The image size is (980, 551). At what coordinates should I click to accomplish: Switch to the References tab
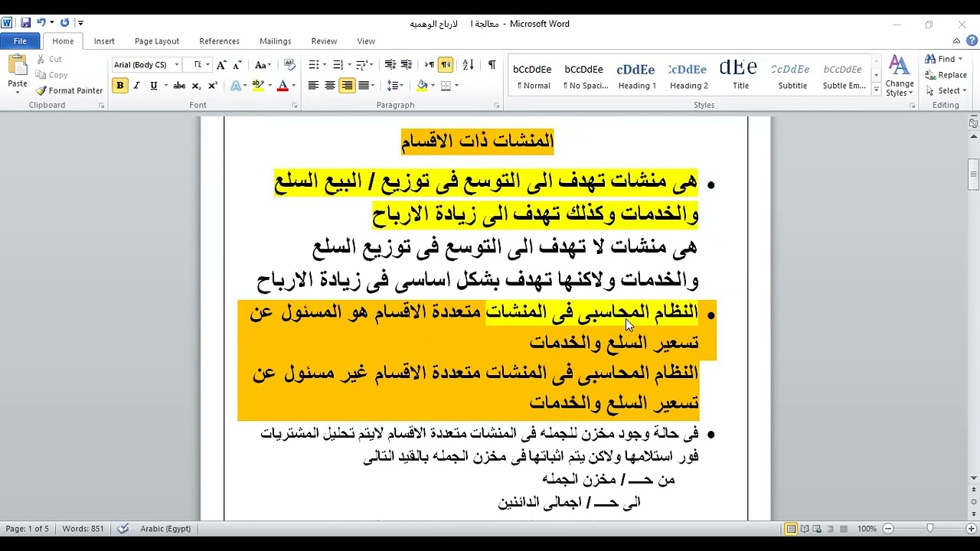click(x=219, y=41)
